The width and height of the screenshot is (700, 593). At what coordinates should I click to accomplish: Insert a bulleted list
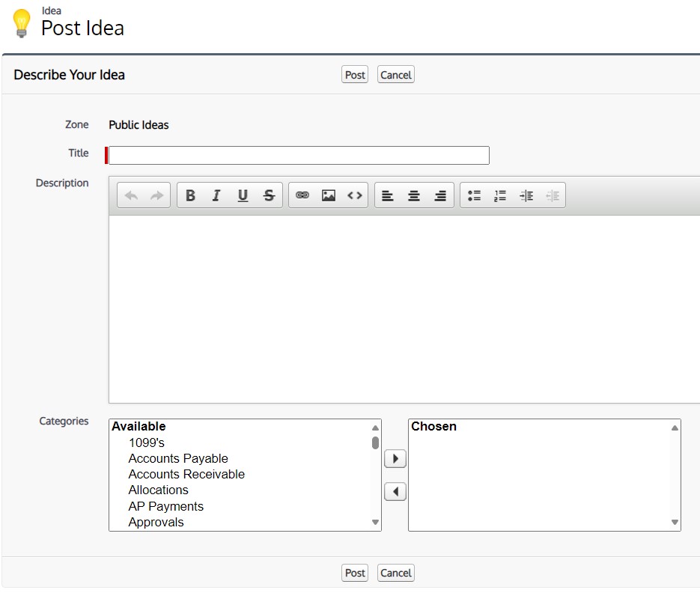click(474, 195)
